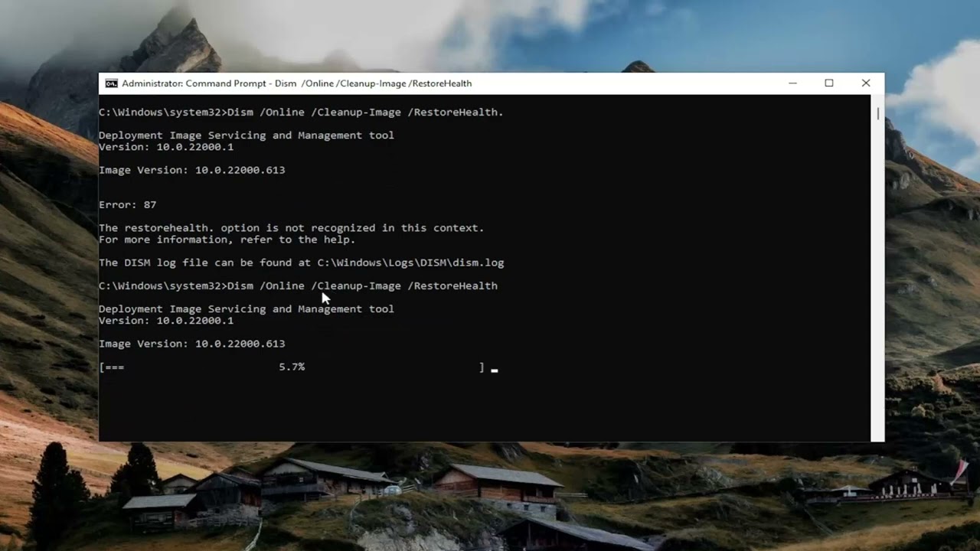Click the first 'Deployment Image Servicing and Management tool' line
Viewport: 980px width, 551px height.
click(x=247, y=135)
